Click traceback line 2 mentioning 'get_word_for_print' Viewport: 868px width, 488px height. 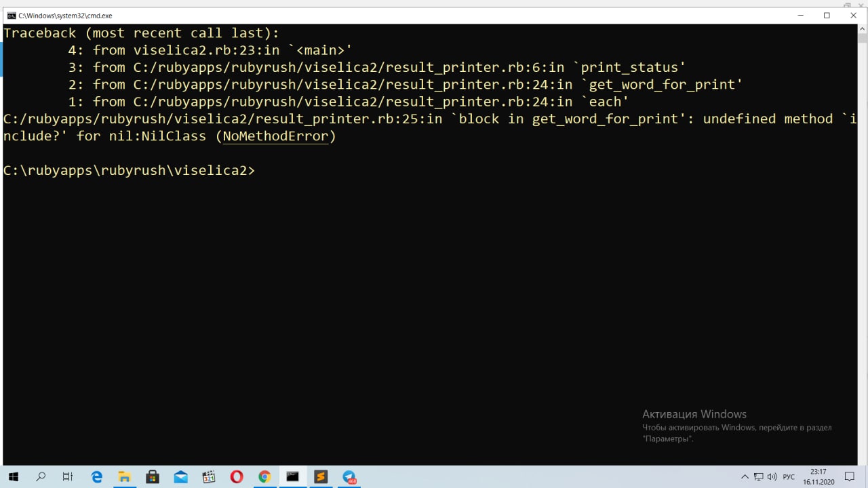click(406, 84)
